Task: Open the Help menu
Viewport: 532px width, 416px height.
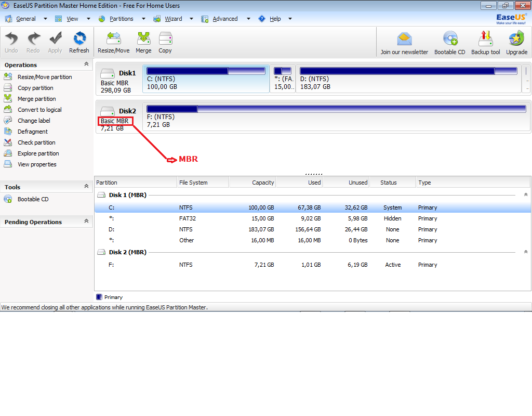Action: [x=275, y=19]
